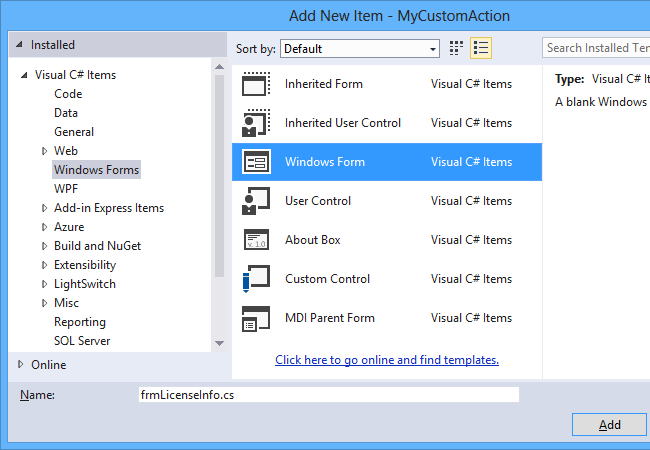Expand the Online section

pyautogui.click(x=20, y=364)
